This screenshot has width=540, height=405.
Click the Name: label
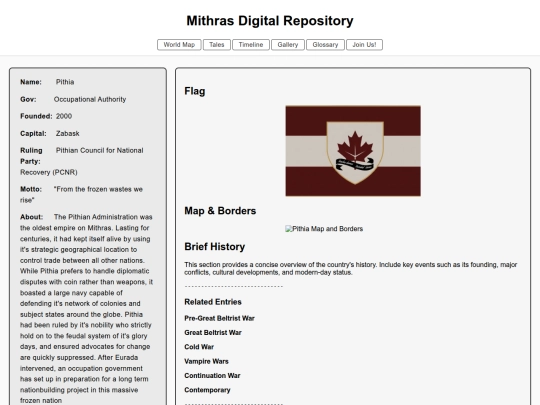click(x=31, y=82)
